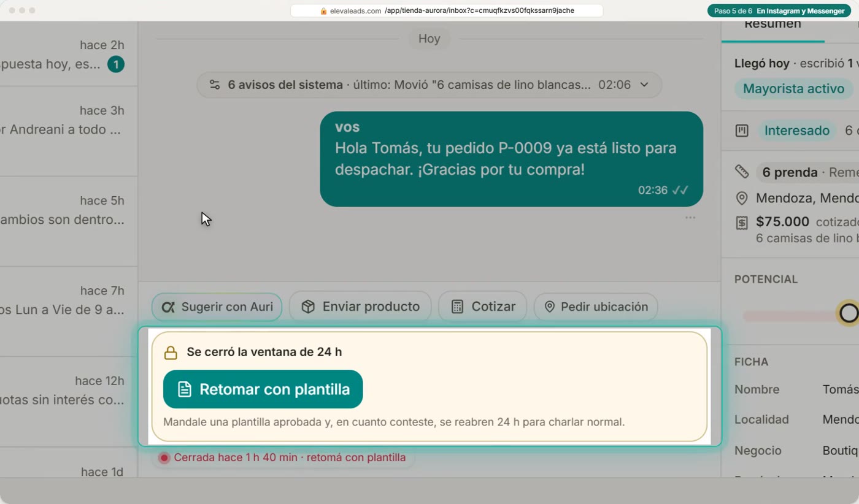Screen dimensions: 859x504
Task: Open the conversation from hace 12h
Action: pyautogui.click(x=69, y=402)
